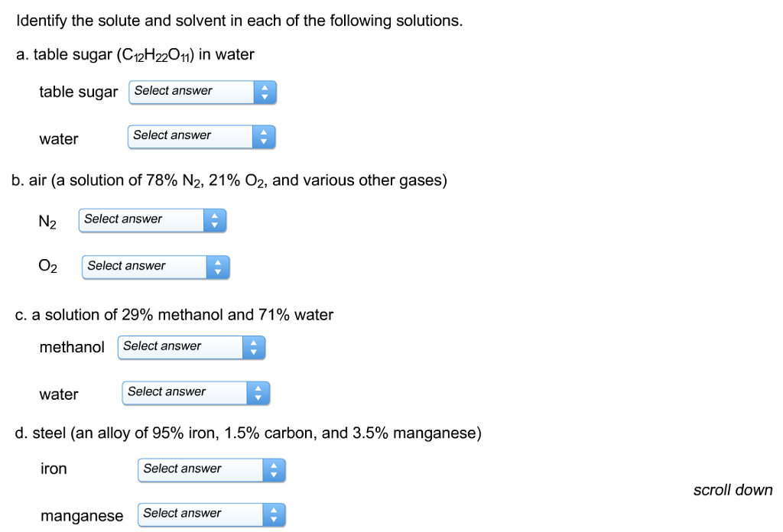
Task: Open the water dropdown in part c
Action: click(184, 392)
